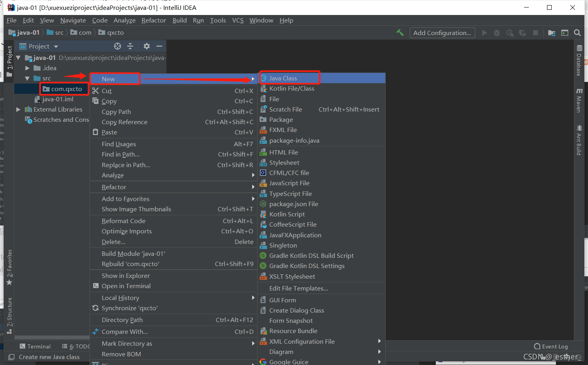
Task: Click src in breadcrumb navigation bar
Action: (x=55, y=33)
